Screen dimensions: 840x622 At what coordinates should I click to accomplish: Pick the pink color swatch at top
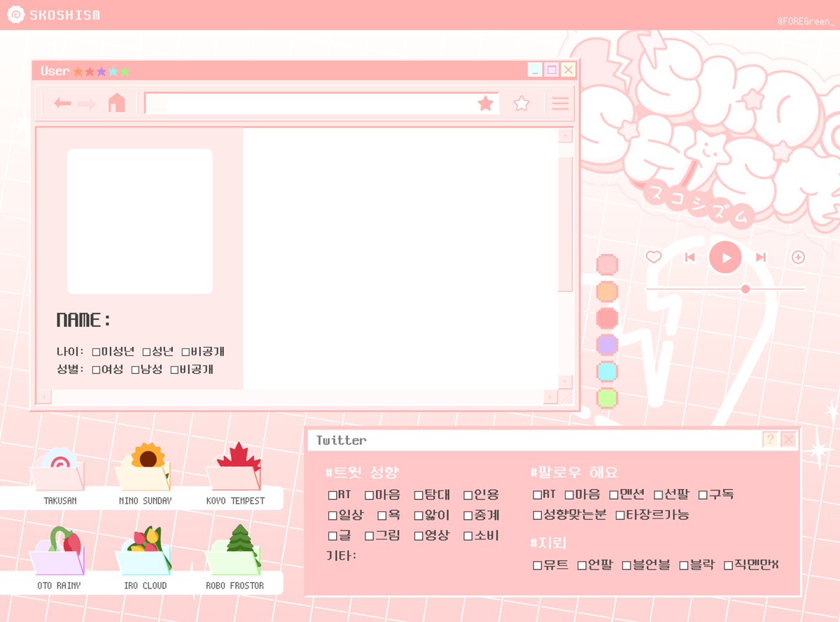tap(607, 264)
